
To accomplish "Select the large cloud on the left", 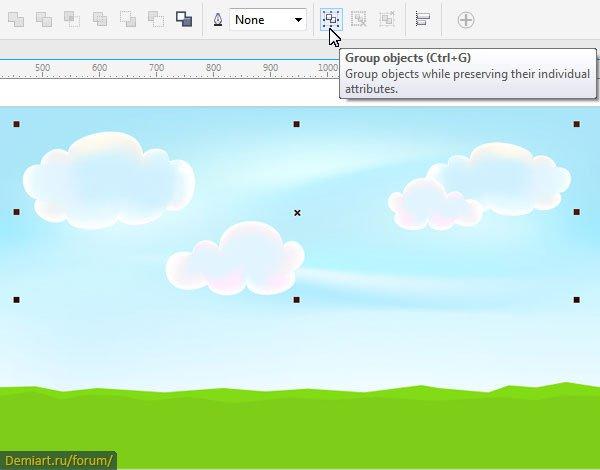I will point(109,181).
